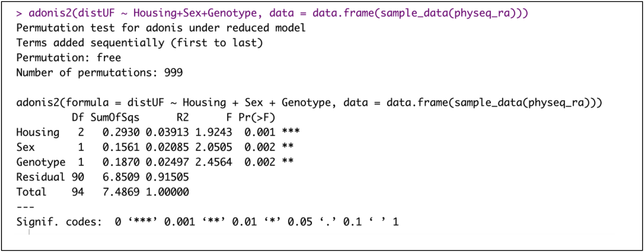Click the Pr(>F) column header
Screen dimensions: 644x252
tap(257, 117)
